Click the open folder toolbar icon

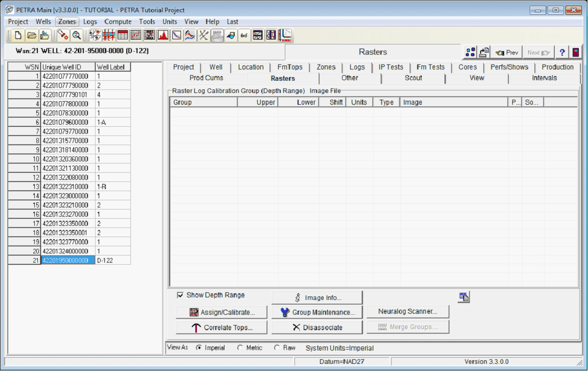click(32, 35)
